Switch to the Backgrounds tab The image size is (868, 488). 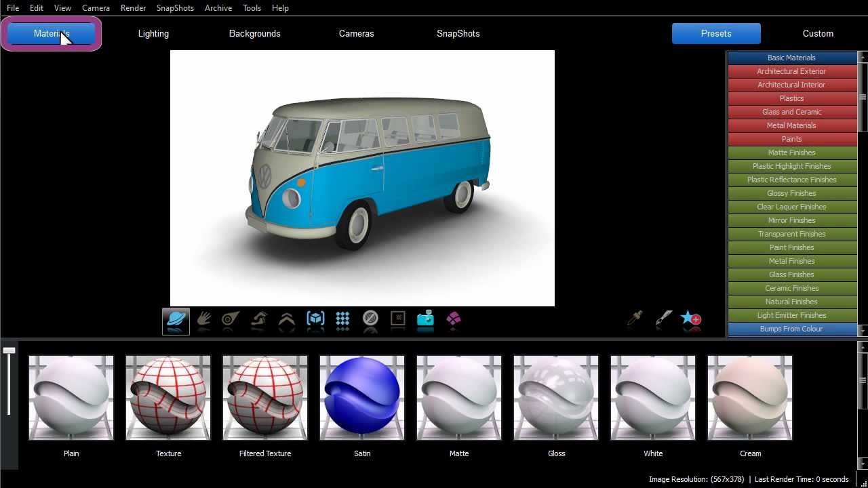pyautogui.click(x=255, y=33)
